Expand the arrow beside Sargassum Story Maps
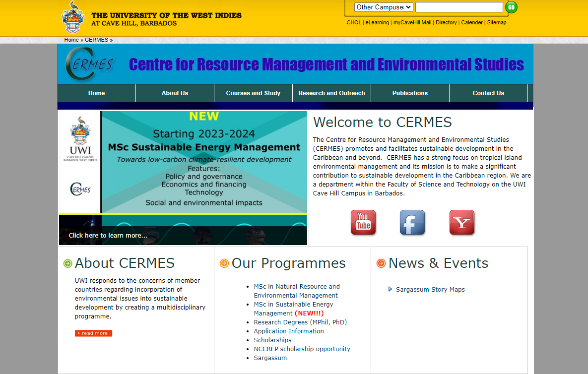Viewport: 588px width, 374px height. 390,289
